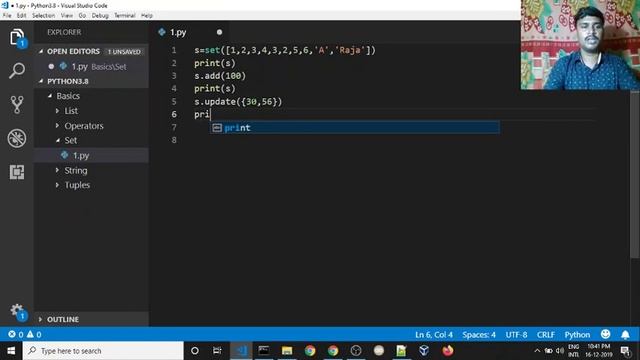640x360 pixels.
Task: Change encoding via UTF-8 status item
Action: (x=516, y=335)
